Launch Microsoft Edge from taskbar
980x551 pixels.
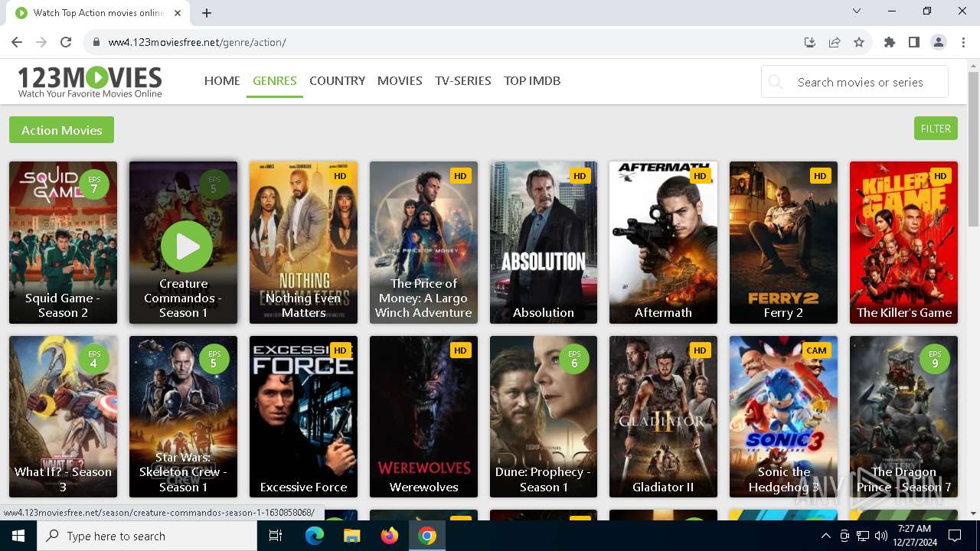coord(315,536)
